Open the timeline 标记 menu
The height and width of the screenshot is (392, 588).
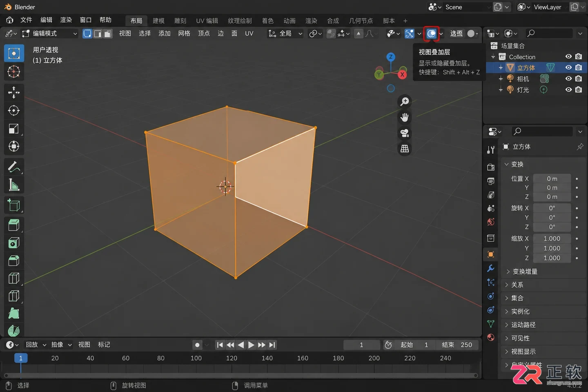coord(104,345)
